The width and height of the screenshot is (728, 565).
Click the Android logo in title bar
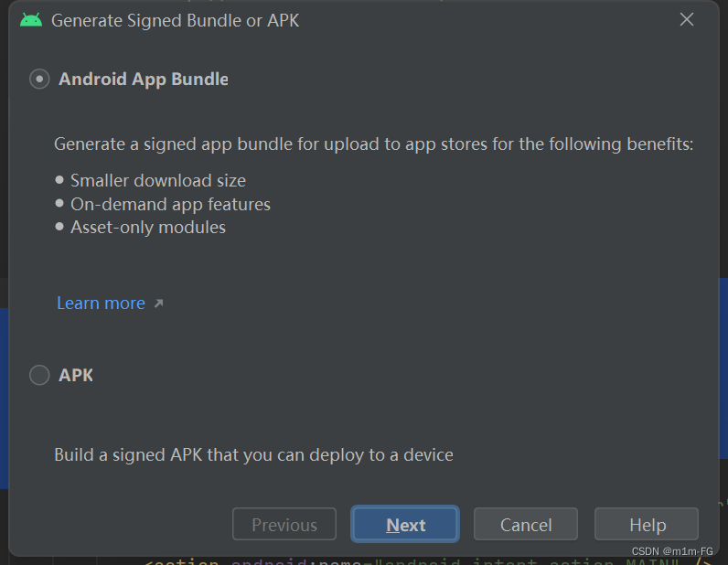[x=30, y=19]
